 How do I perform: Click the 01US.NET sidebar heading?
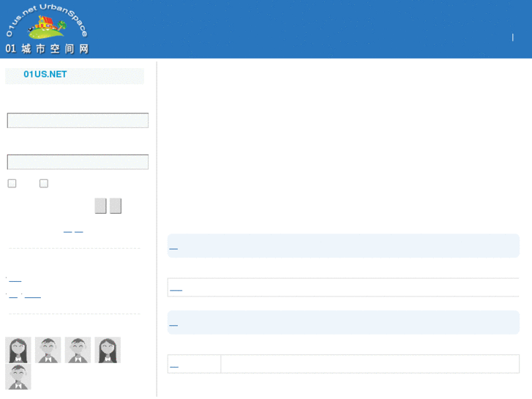pos(45,75)
